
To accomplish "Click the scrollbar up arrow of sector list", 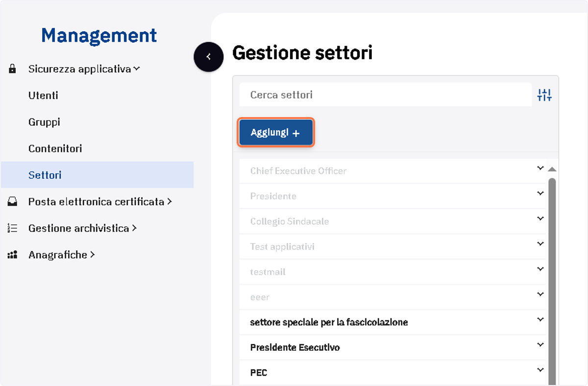I will [552, 169].
